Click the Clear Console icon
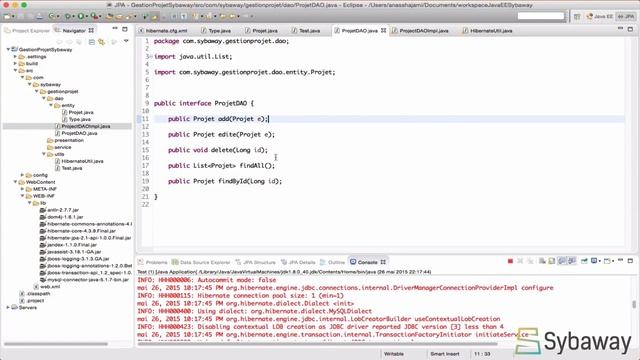 [542, 261]
